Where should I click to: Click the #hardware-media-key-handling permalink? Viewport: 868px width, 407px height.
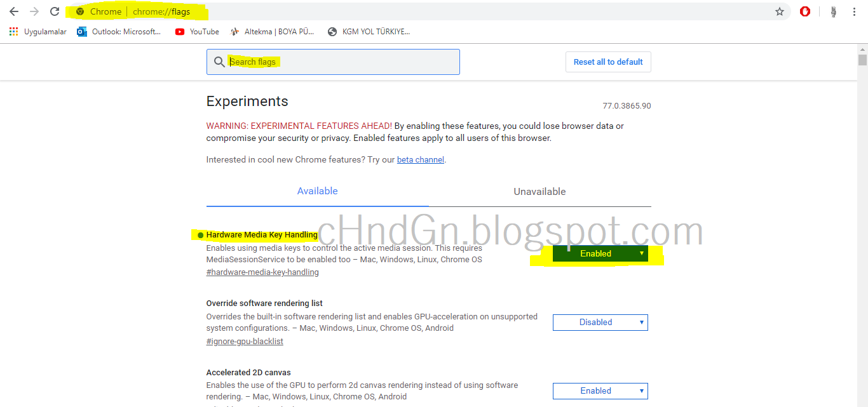(x=262, y=272)
